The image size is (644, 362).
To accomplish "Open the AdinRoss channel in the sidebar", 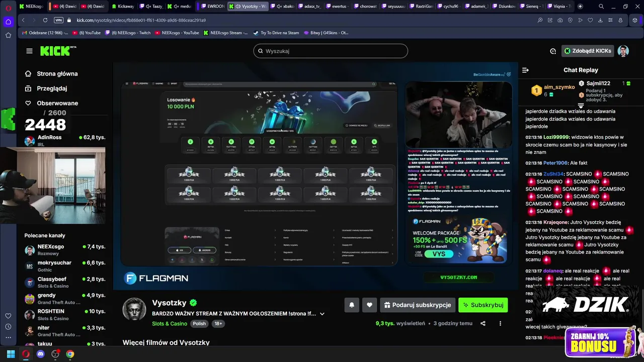I will point(64,140).
